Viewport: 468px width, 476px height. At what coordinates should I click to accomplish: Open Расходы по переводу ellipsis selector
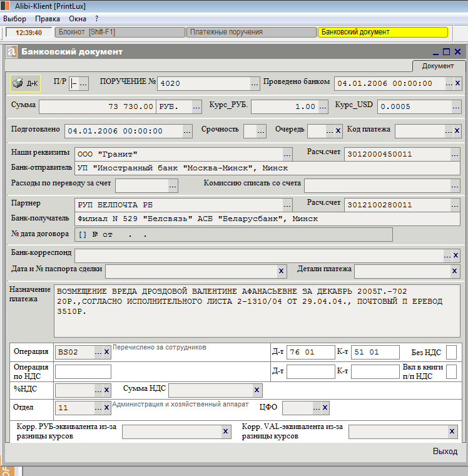click(x=173, y=186)
